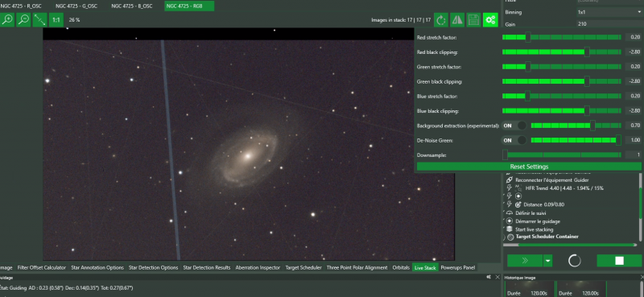
Task: Open the Star Annotation Options tab
Action: tap(97, 267)
